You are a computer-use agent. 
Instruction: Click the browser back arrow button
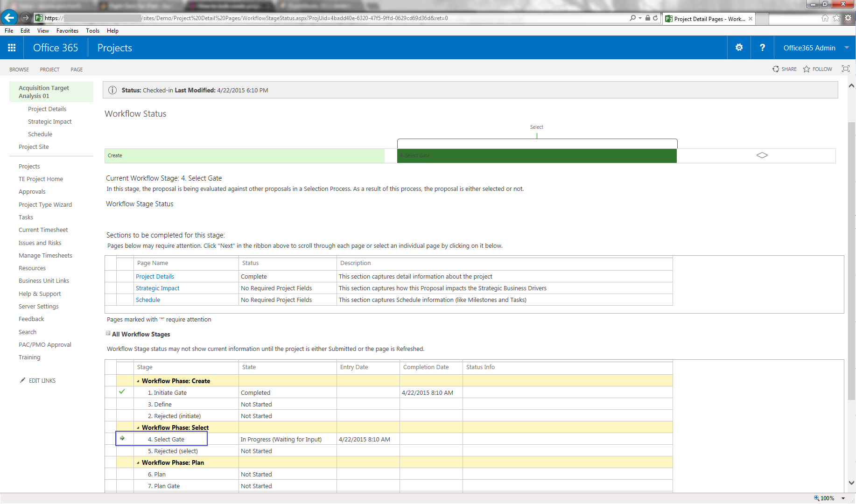[x=9, y=18]
